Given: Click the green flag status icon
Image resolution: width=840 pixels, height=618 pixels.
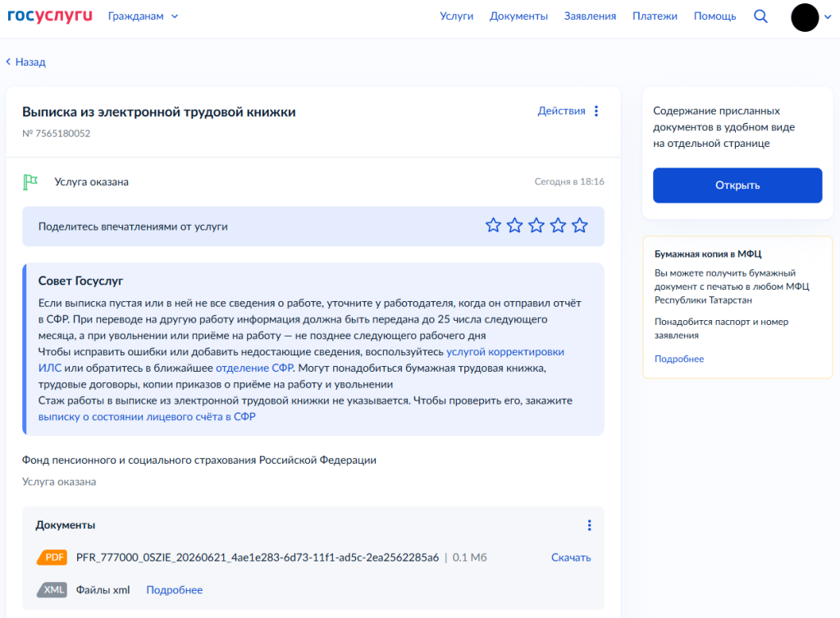Looking at the screenshot, I should click(x=30, y=181).
